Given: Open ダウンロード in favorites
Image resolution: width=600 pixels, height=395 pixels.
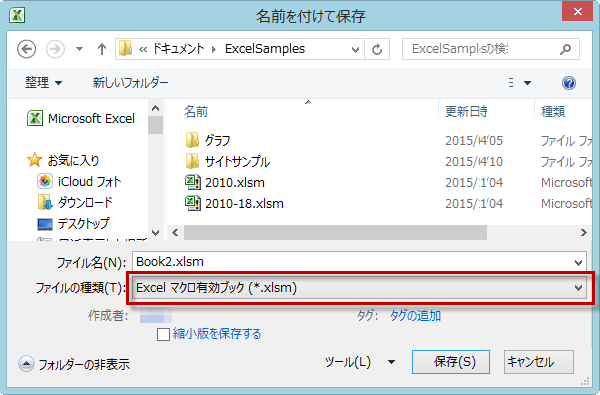Looking at the screenshot, I should pos(85,202).
